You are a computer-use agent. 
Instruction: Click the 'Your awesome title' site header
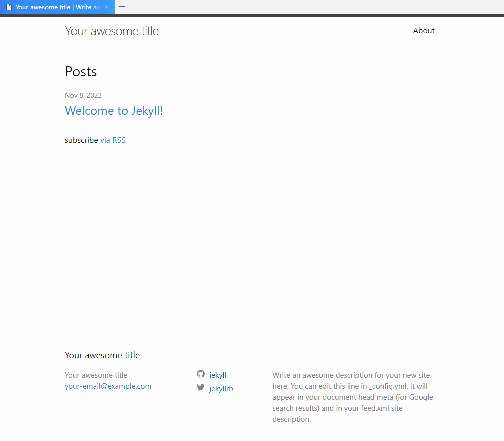[111, 30]
